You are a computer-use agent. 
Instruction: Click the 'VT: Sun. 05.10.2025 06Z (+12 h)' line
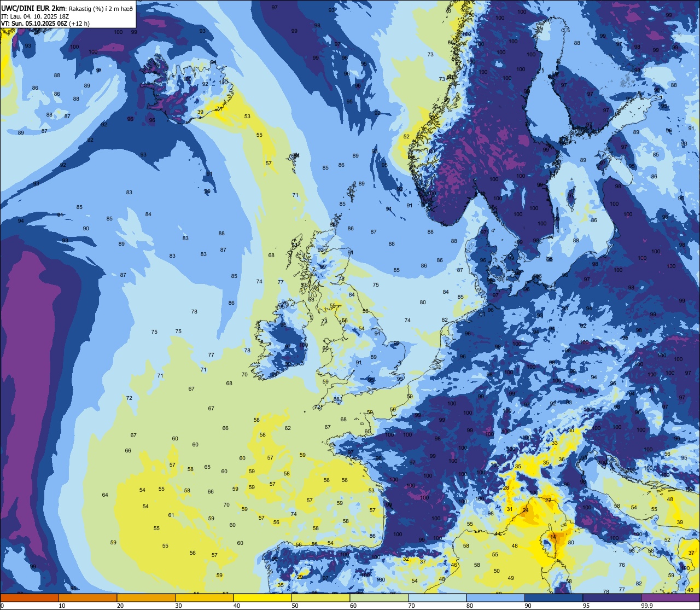tap(45, 24)
